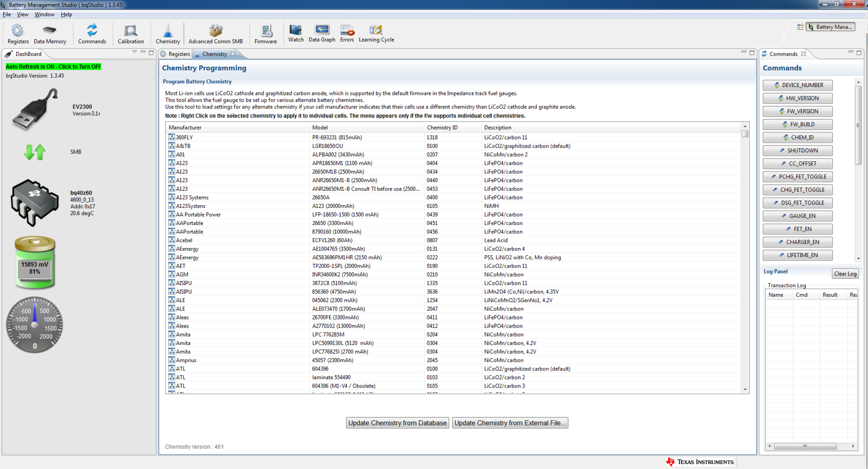
Task: Send the FW_VERSION command
Action: click(x=797, y=111)
